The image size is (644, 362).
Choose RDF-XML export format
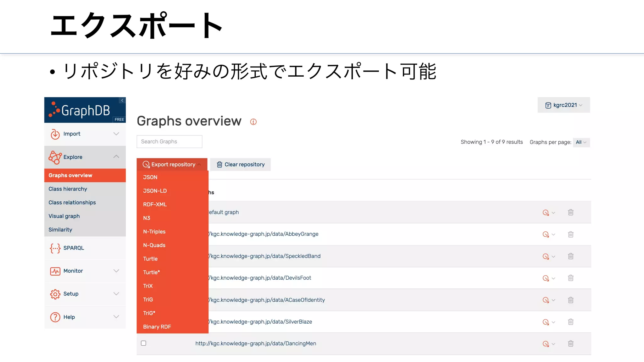(x=172, y=204)
